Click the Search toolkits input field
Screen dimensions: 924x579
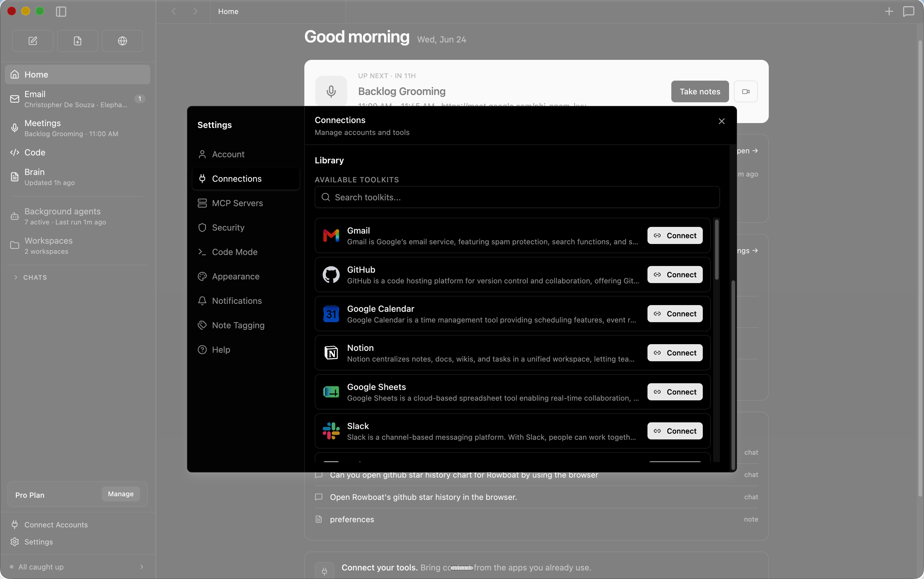[517, 197]
